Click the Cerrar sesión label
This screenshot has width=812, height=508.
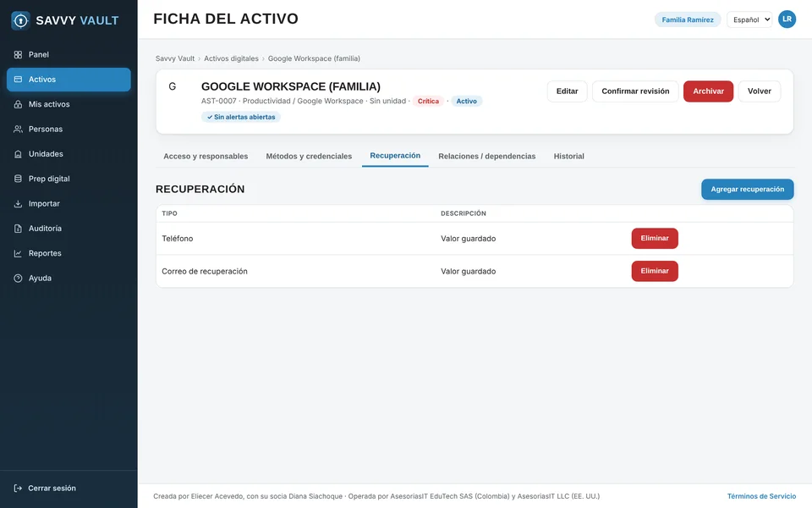[52, 489]
